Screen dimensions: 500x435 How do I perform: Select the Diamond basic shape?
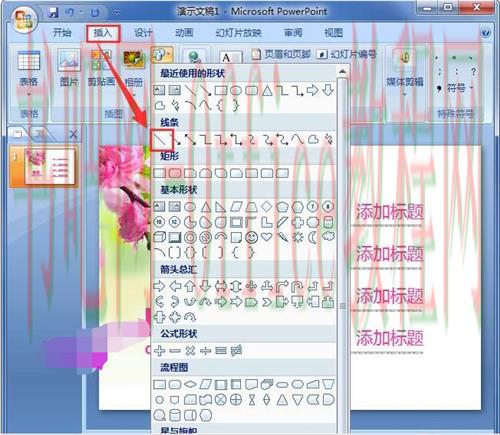[x=267, y=207]
